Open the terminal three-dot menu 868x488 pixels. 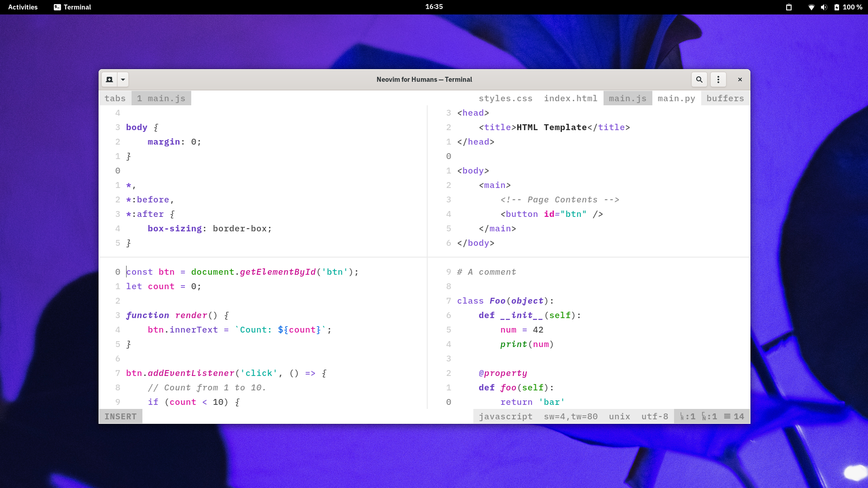(x=718, y=80)
